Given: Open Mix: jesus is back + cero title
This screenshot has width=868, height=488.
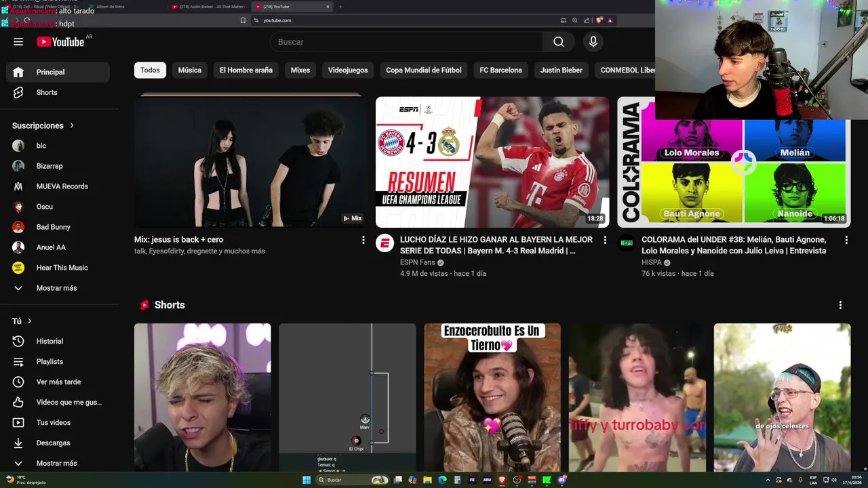Looking at the screenshot, I should click(179, 239).
